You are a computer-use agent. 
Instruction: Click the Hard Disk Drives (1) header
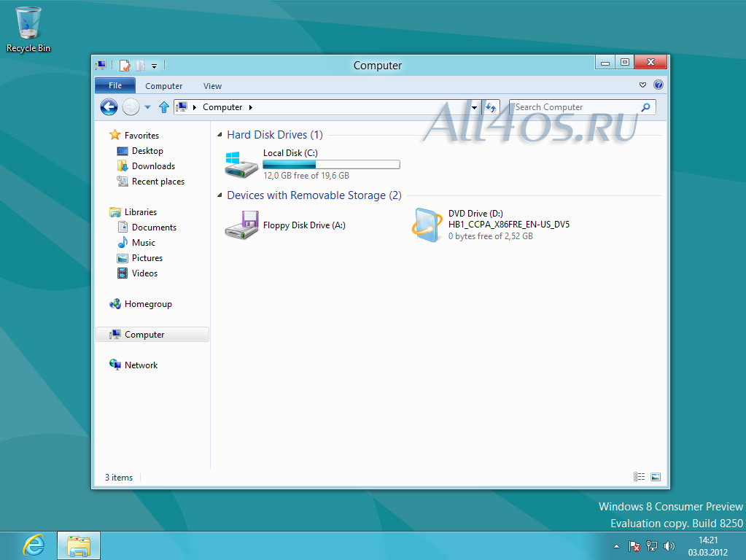coord(274,135)
